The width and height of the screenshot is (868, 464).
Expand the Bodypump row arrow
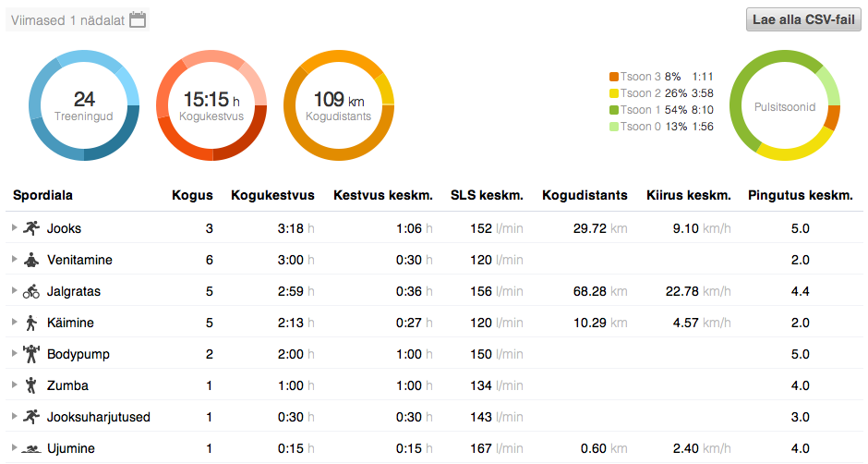point(14,353)
